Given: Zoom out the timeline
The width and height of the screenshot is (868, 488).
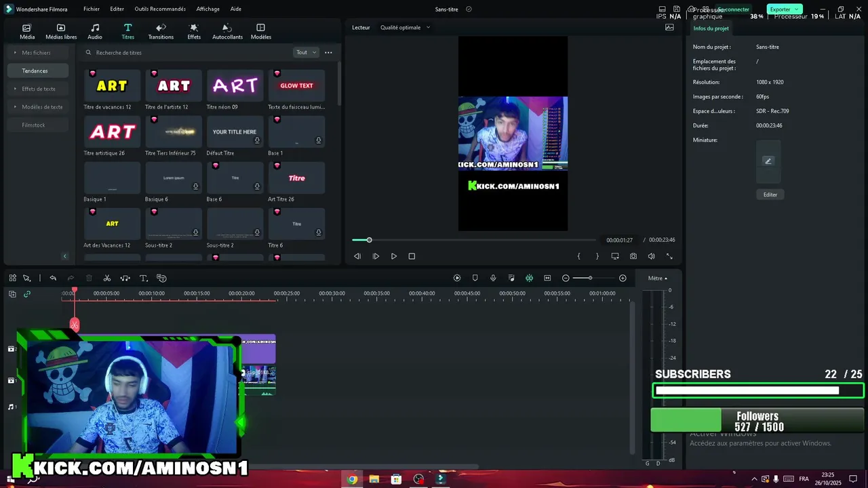Looking at the screenshot, I should coord(566,278).
